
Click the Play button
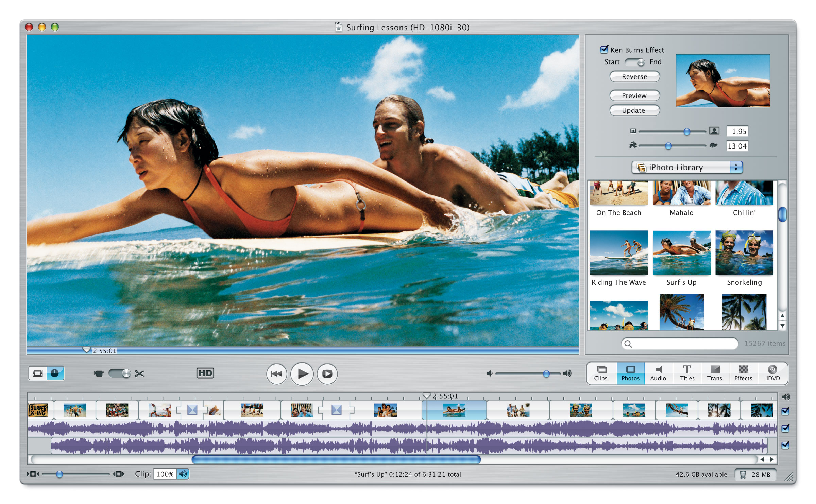click(302, 374)
